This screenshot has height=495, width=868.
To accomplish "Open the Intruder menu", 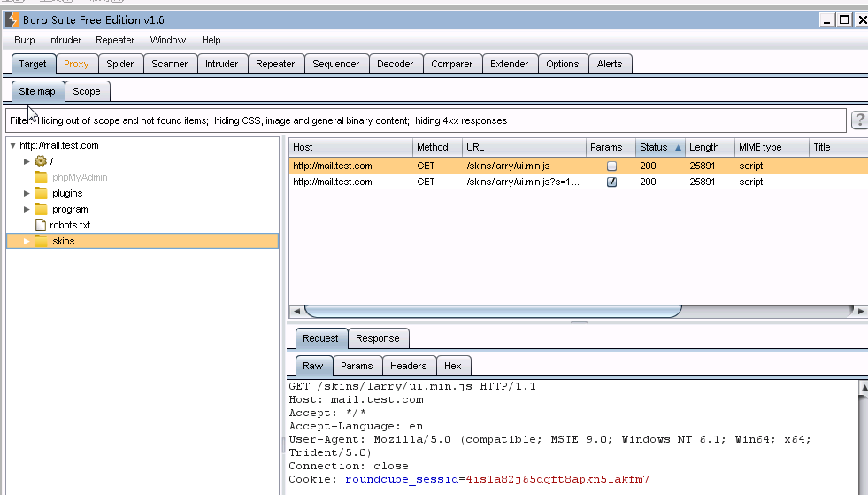I will pyautogui.click(x=65, y=40).
